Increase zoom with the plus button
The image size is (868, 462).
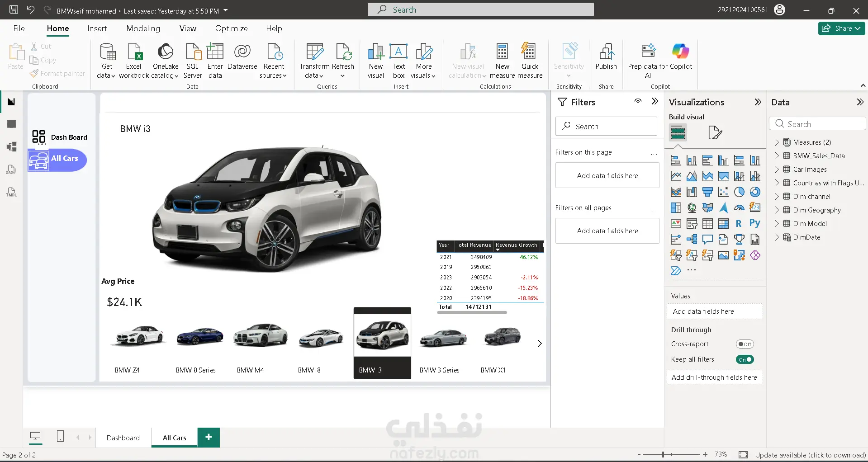(x=705, y=454)
